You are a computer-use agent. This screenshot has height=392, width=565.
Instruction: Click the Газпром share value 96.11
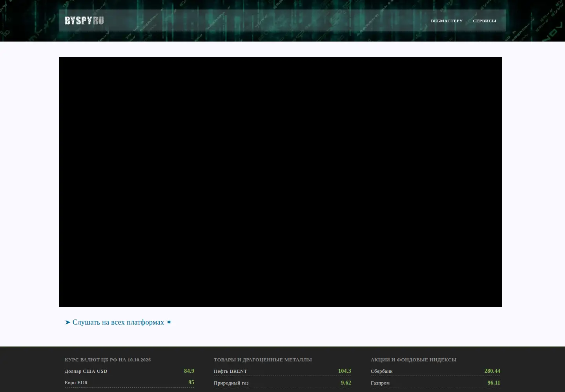click(494, 383)
